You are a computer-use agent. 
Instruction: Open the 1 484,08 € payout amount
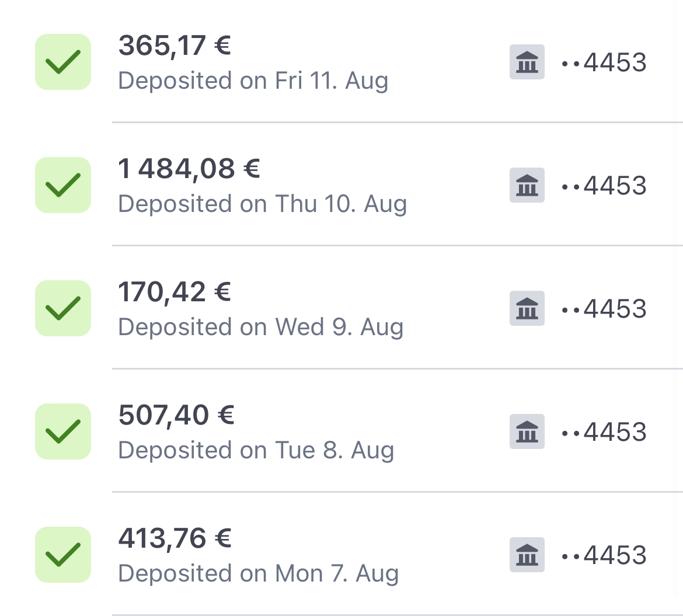click(x=189, y=169)
